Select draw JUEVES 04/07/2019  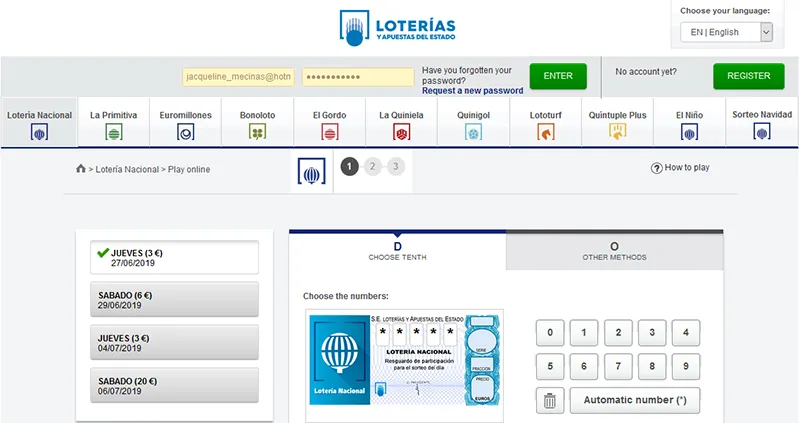tap(174, 343)
